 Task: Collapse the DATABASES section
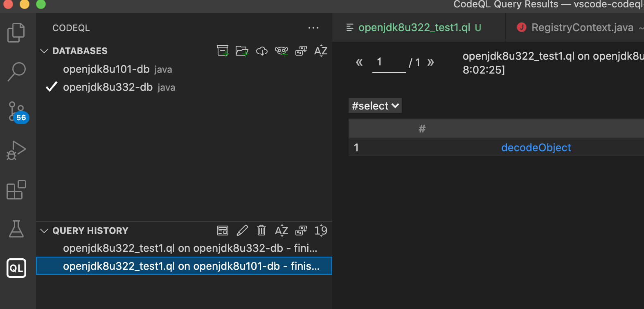point(44,51)
